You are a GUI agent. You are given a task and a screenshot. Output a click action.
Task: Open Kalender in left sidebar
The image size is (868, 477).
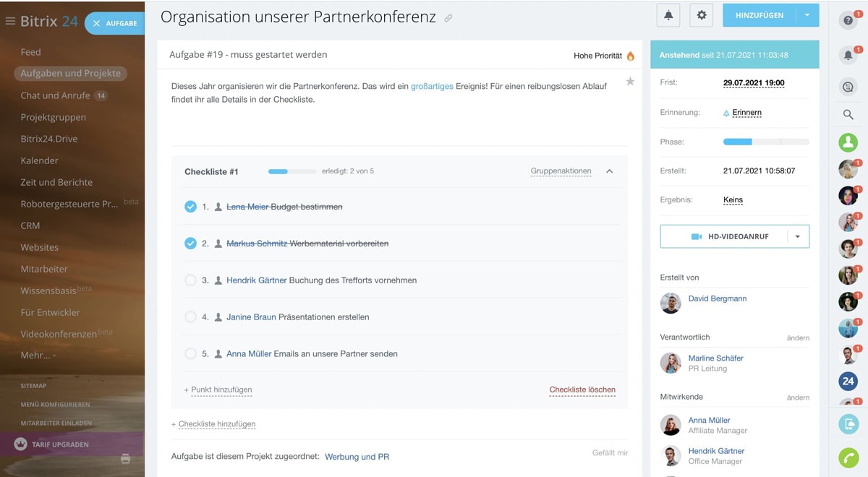click(39, 160)
